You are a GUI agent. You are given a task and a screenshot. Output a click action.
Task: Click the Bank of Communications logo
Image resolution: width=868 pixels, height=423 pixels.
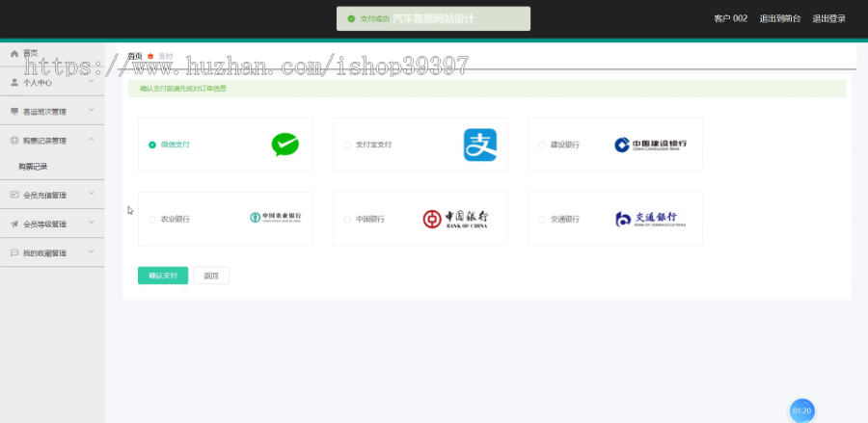point(650,219)
